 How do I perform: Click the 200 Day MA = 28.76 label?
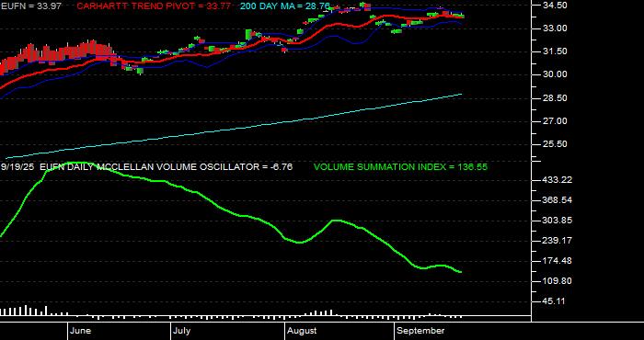click(285, 6)
